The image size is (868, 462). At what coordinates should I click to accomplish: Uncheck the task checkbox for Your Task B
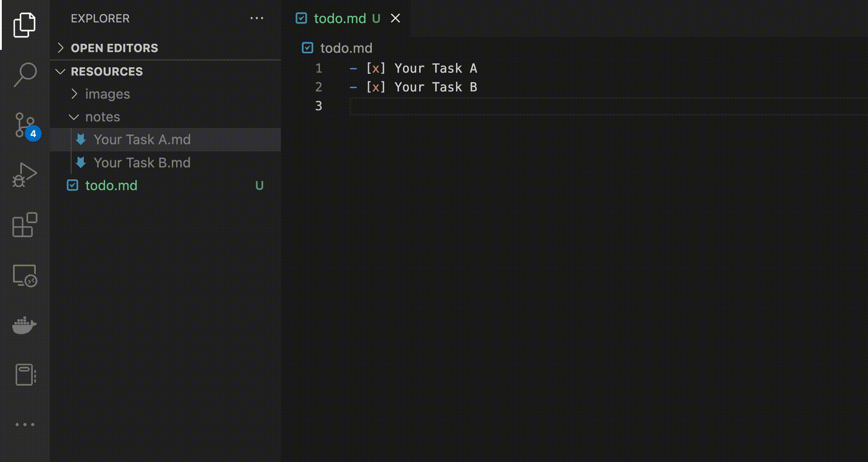coord(376,87)
